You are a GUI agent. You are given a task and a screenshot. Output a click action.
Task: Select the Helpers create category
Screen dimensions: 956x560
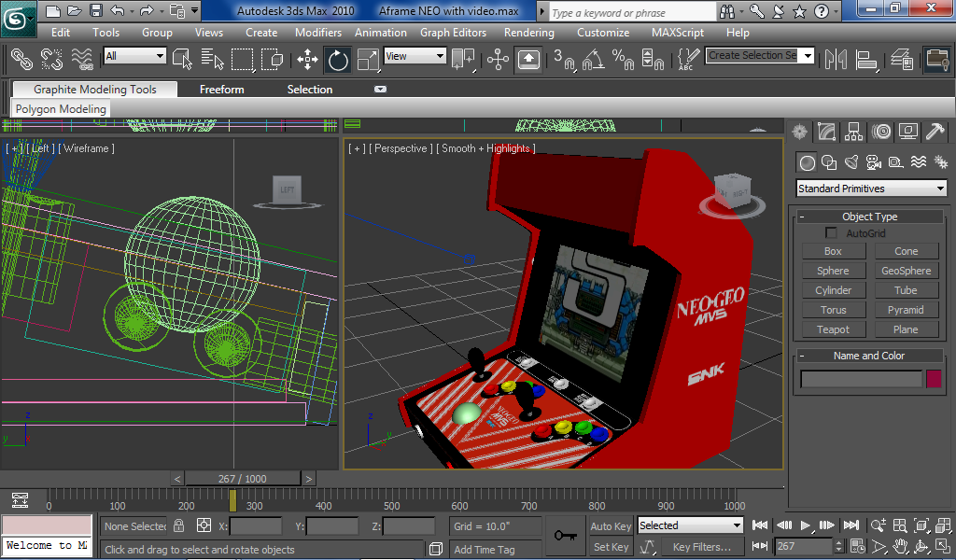coord(895,162)
